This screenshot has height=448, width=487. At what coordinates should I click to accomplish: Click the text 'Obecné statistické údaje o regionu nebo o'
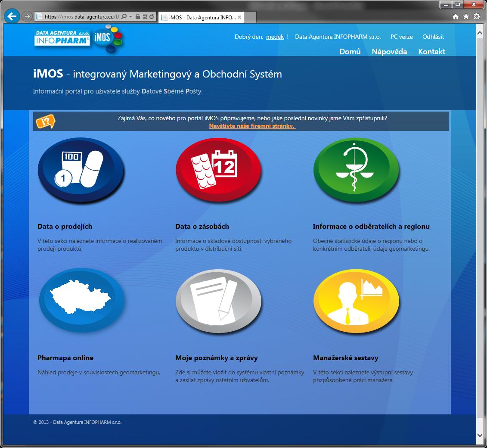368,241
